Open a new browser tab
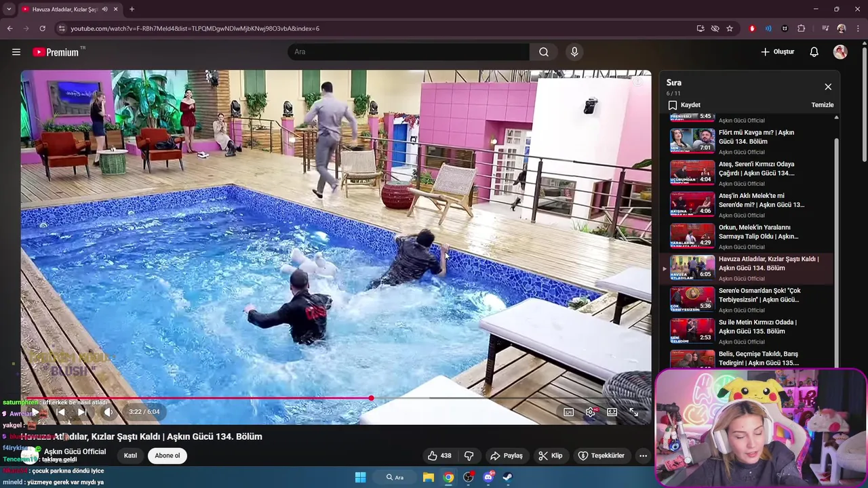 (132, 9)
